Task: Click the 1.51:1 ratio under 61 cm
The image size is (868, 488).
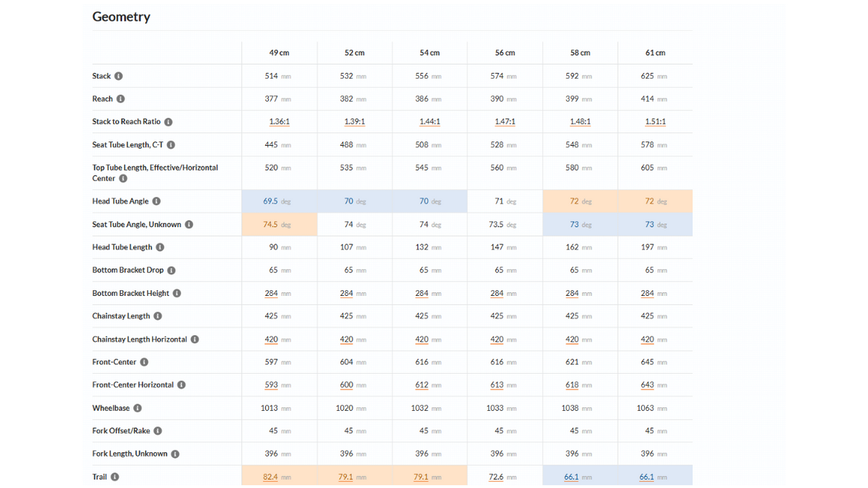Action: tap(655, 121)
